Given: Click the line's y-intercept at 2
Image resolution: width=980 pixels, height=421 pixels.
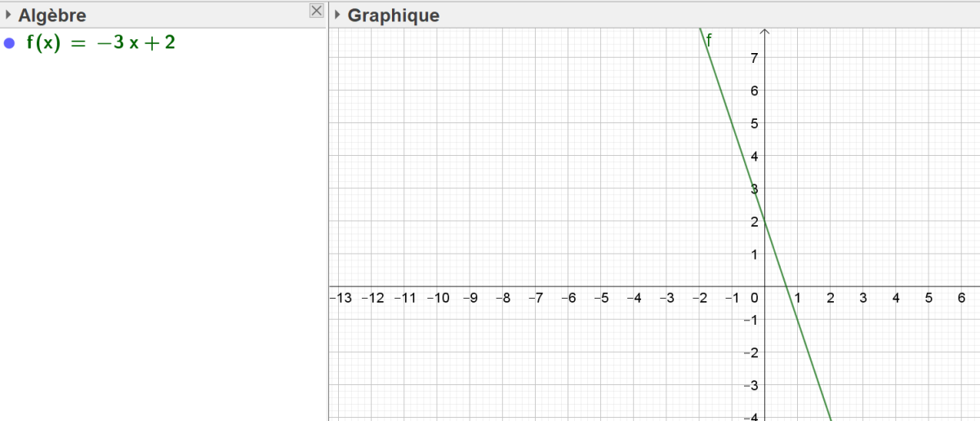Looking at the screenshot, I should [x=765, y=221].
